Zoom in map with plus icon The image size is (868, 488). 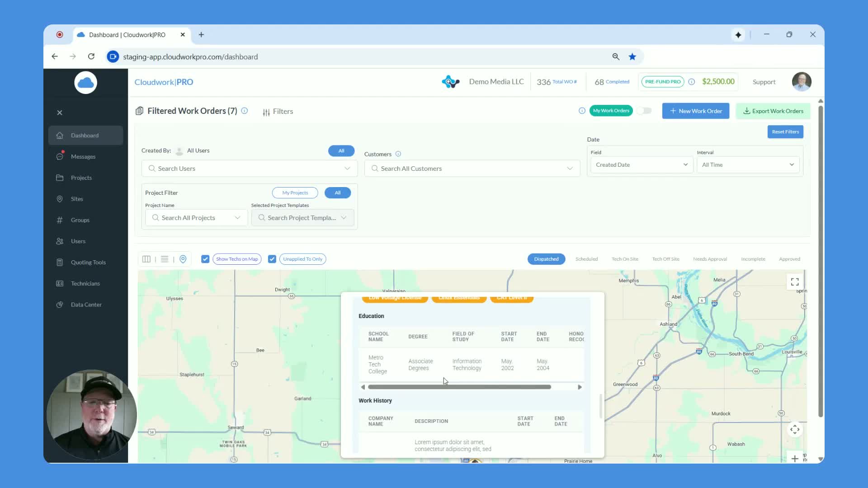pos(795,458)
